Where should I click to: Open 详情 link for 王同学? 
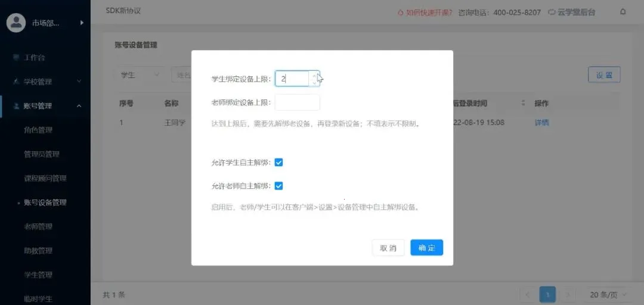(x=541, y=123)
